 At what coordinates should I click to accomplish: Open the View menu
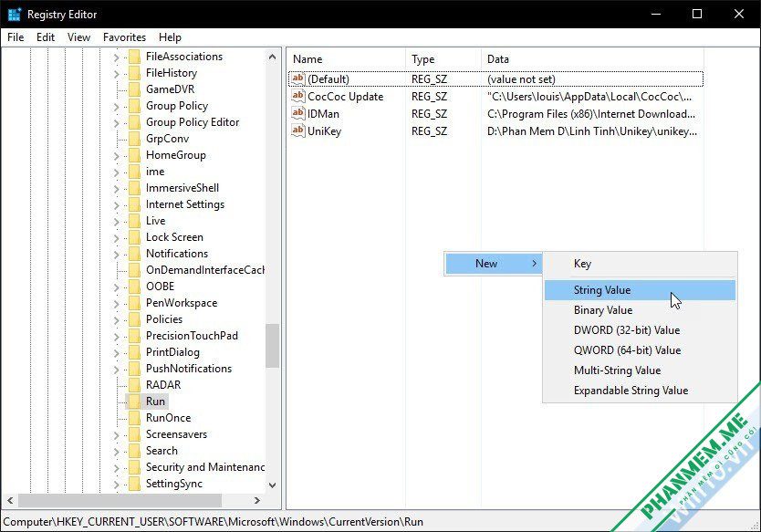click(x=78, y=37)
